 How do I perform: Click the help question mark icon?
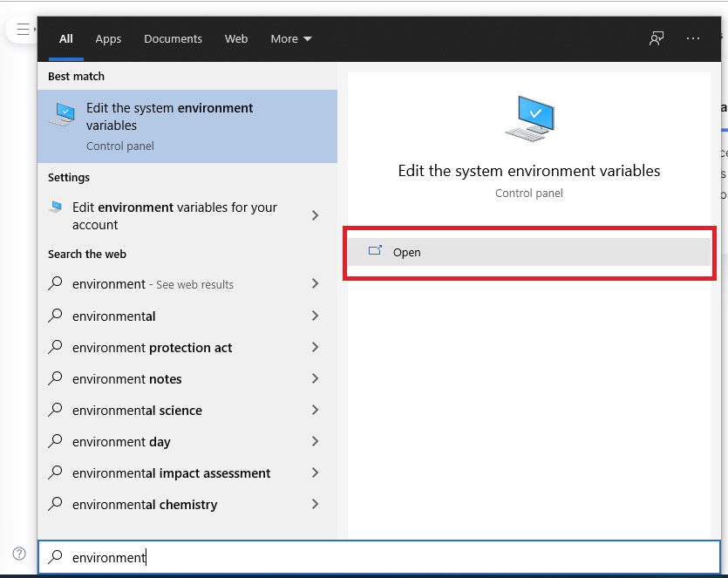(19, 554)
